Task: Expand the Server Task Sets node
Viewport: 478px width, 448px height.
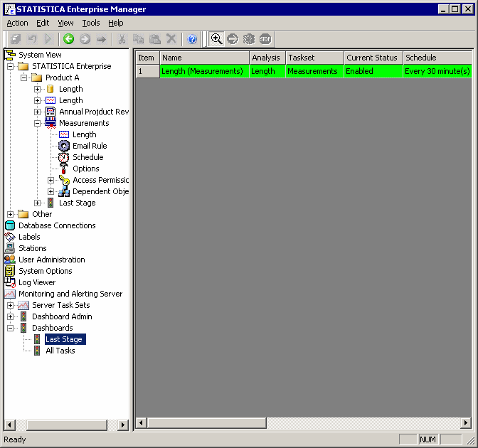Action: tap(11, 305)
